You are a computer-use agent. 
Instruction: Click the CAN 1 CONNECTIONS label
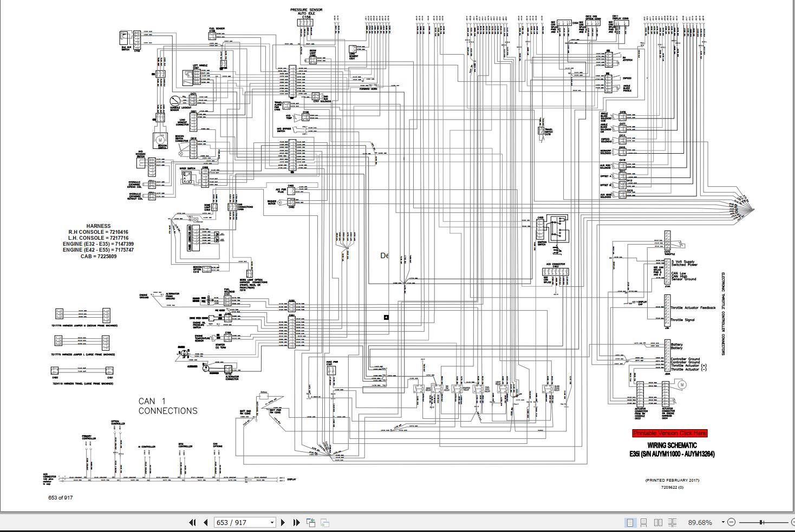(168, 406)
